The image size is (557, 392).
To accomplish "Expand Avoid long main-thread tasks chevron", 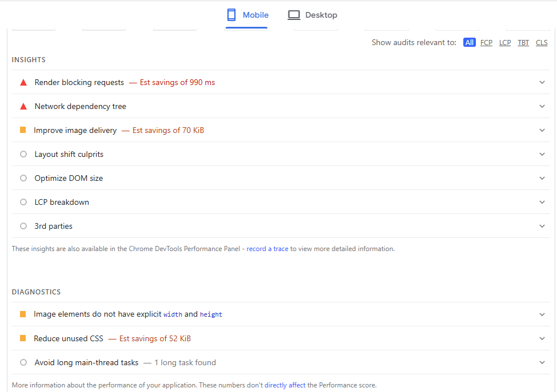I will point(542,362).
